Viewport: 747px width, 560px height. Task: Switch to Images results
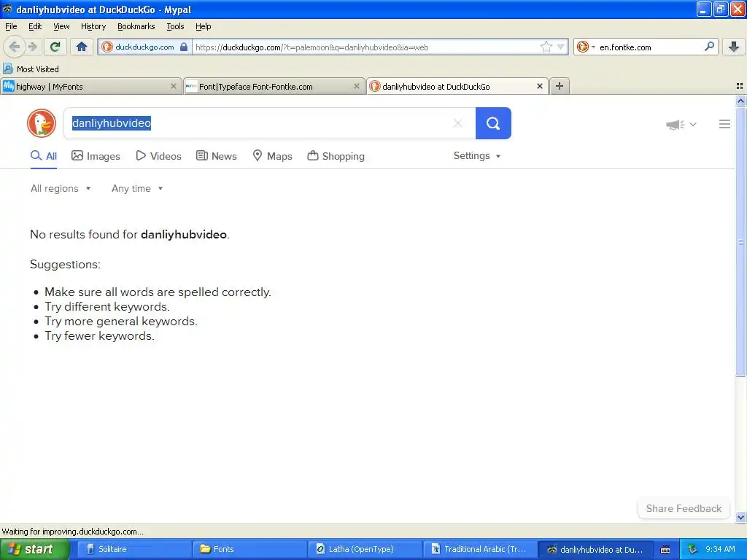(96, 156)
